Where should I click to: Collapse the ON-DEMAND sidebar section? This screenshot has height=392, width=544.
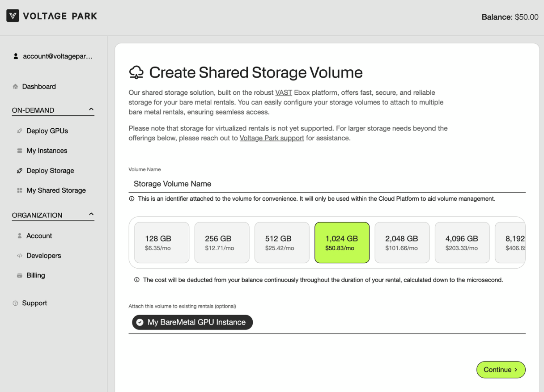pyautogui.click(x=91, y=110)
